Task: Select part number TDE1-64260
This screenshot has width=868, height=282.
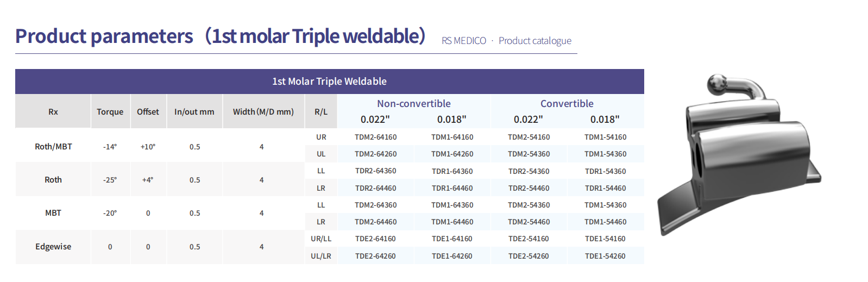Action: click(x=452, y=256)
